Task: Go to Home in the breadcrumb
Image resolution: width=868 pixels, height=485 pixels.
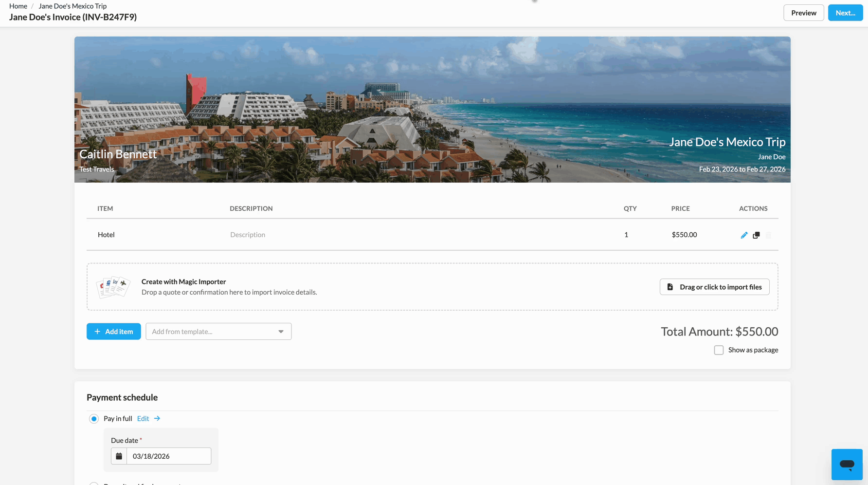Action: tap(18, 6)
